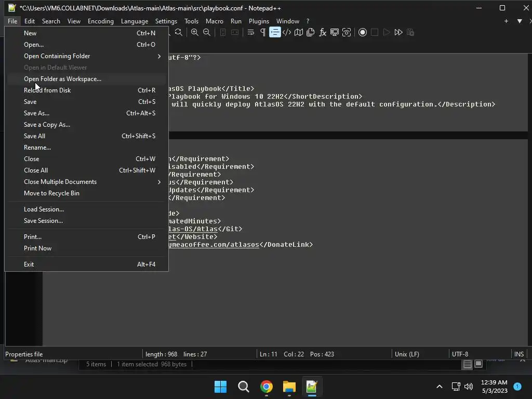Choose Close All menu entry
Viewport: 532px width, 399px height.
[87, 170]
